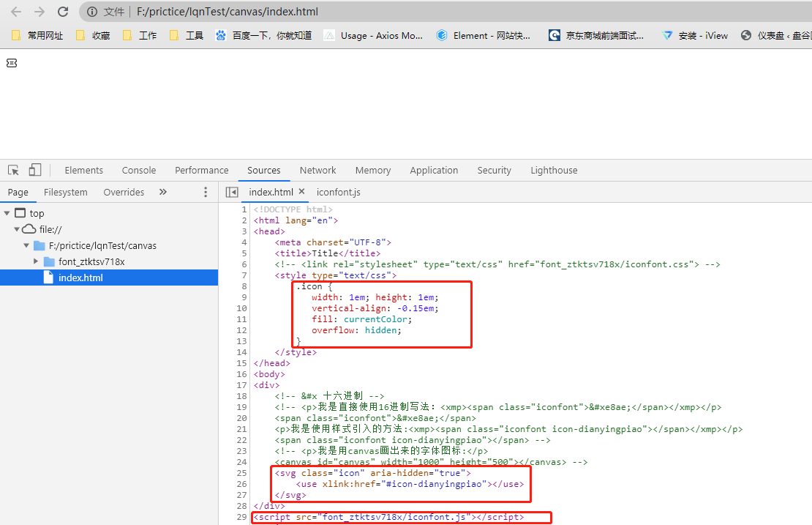
Task: Open the 常用网址 bookmark folder
Action: click(37, 35)
